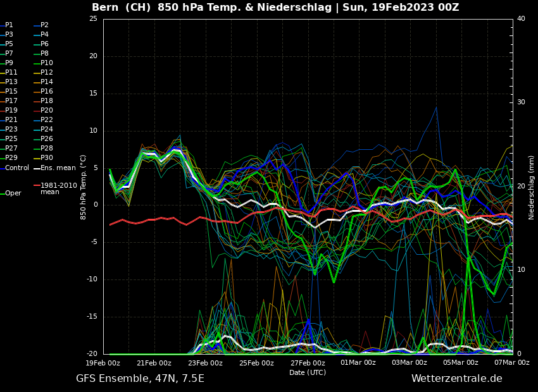
Task: Click the P3 legend entry
Action: 6,35
